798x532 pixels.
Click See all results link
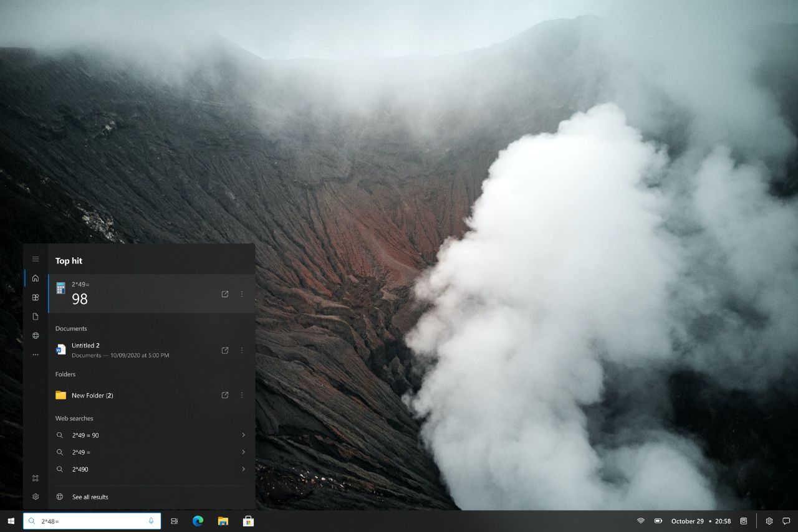point(90,497)
